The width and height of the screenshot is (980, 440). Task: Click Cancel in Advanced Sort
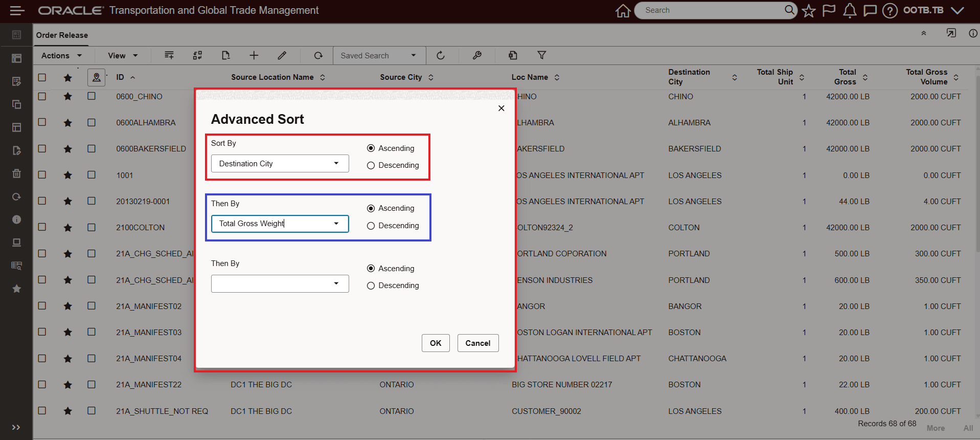tap(478, 343)
